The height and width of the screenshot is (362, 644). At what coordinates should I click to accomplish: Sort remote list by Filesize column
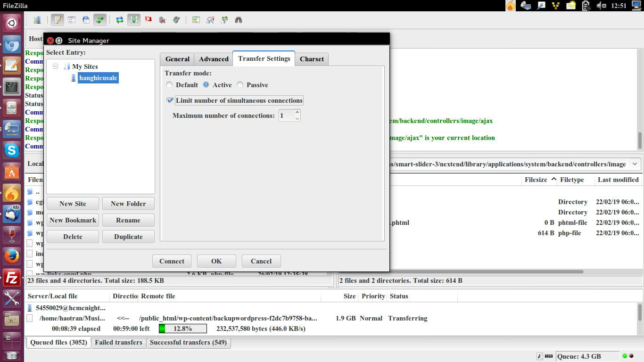coord(540,180)
